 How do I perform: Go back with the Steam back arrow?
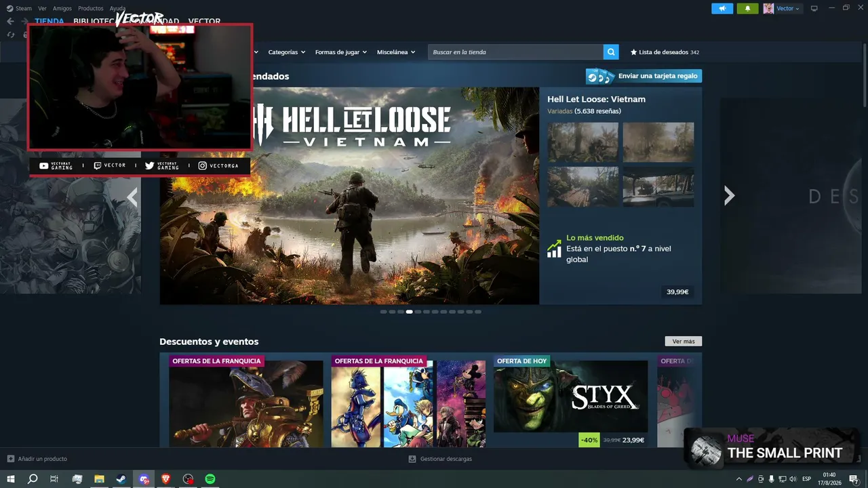pos(10,21)
